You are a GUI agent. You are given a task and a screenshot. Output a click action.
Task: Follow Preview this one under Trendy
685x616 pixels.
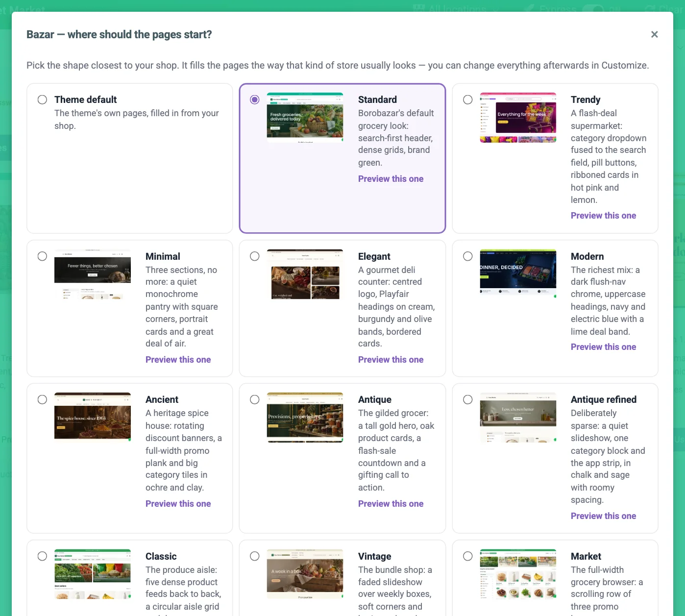[x=603, y=216]
